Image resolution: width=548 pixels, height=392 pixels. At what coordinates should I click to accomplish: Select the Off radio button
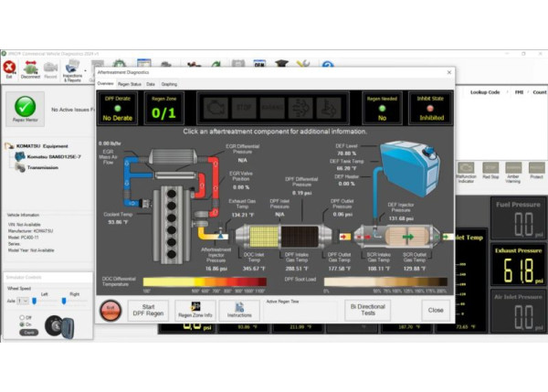coord(22,317)
